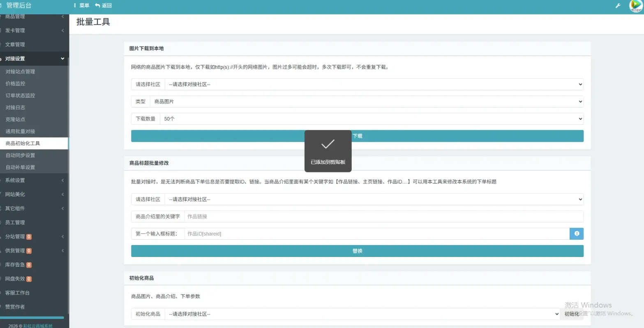This screenshot has height=328, width=644.
Task: Open the 请选择社区 dropdown in 图片下载到本地
Action: click(x=374, y=84)
